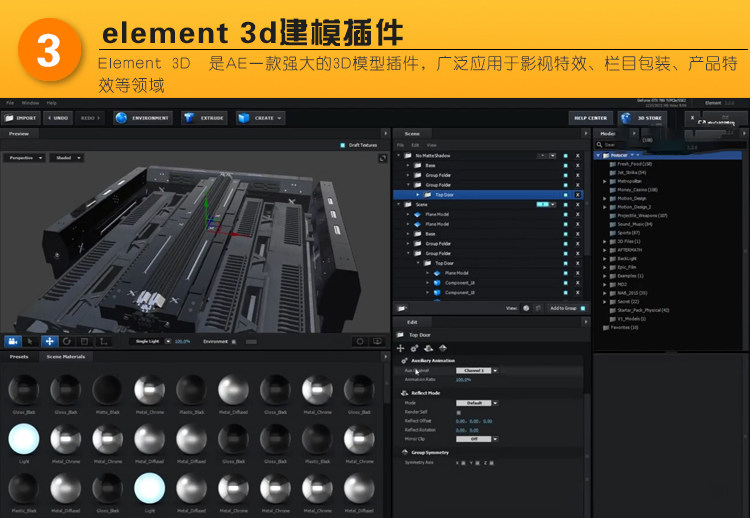Screen dimensions: 750x518
Task: Select the Matte_Black material sphere
Action: tap(108, 390)
